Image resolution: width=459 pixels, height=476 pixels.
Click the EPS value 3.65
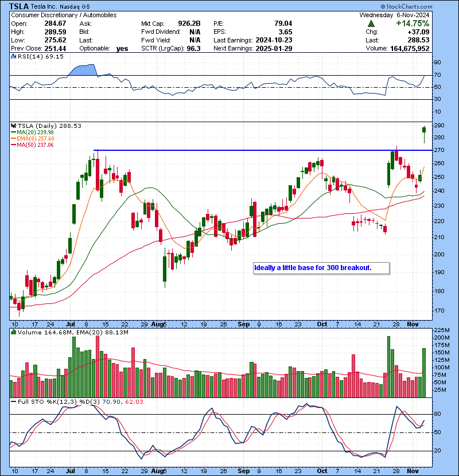pos(286,32)
